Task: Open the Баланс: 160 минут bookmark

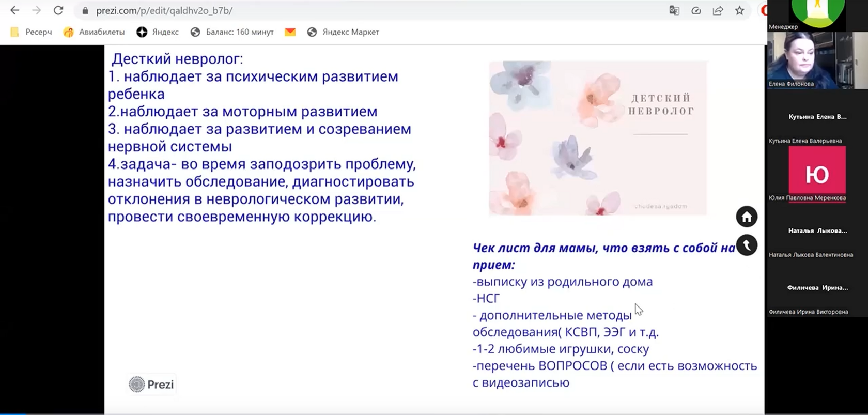Action: [x=232, y=32]
